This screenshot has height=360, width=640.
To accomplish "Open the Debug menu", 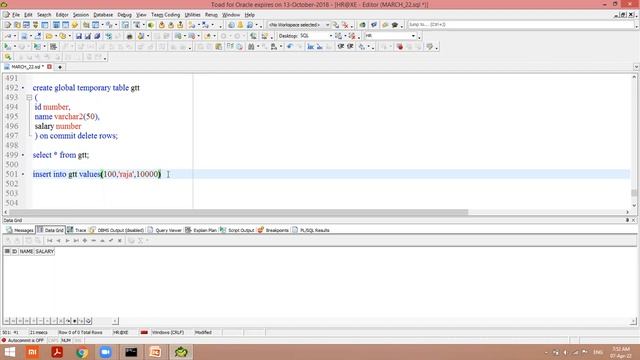I will [x=124, y=15].
